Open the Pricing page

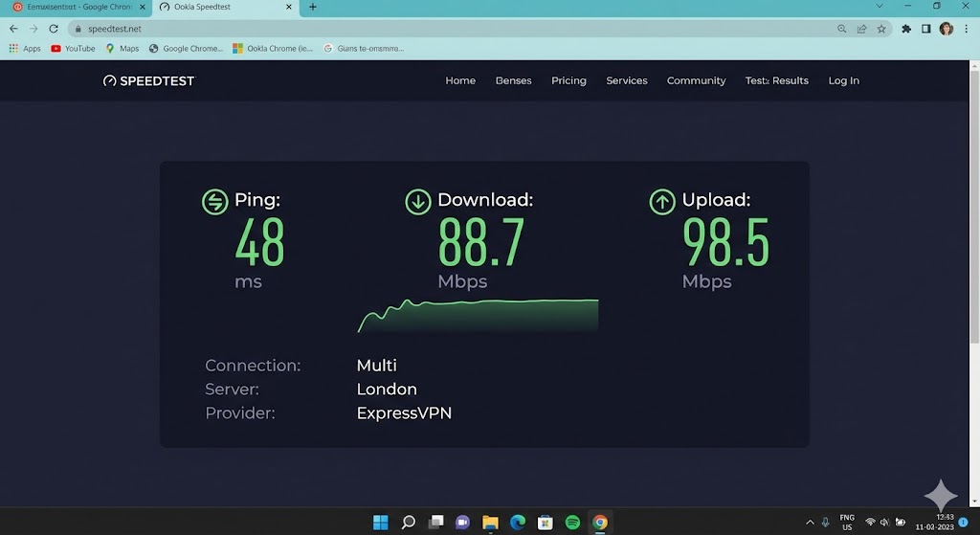coord(568,80)
